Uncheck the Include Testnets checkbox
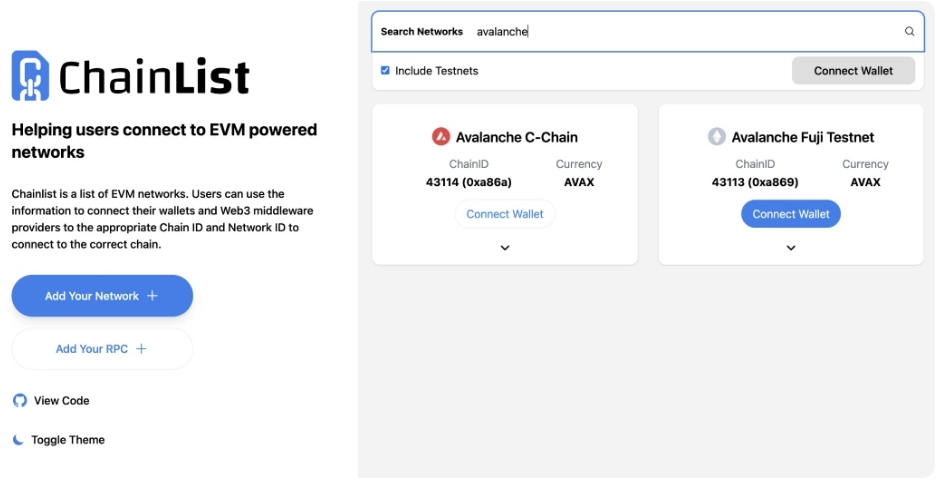This screenshot has width=936, height=480. coord(385,70)
